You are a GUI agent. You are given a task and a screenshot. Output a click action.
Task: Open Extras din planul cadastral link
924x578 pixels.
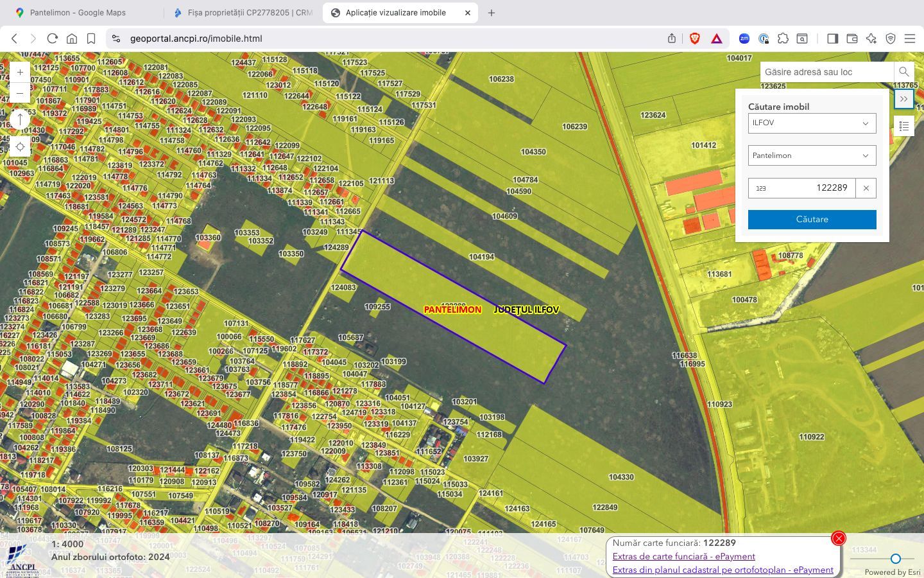723,570
